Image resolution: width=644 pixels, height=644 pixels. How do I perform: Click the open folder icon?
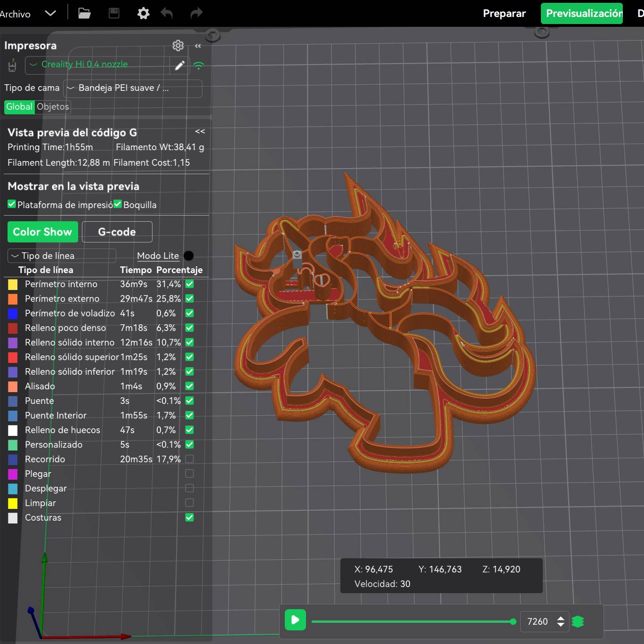point(84,13)
